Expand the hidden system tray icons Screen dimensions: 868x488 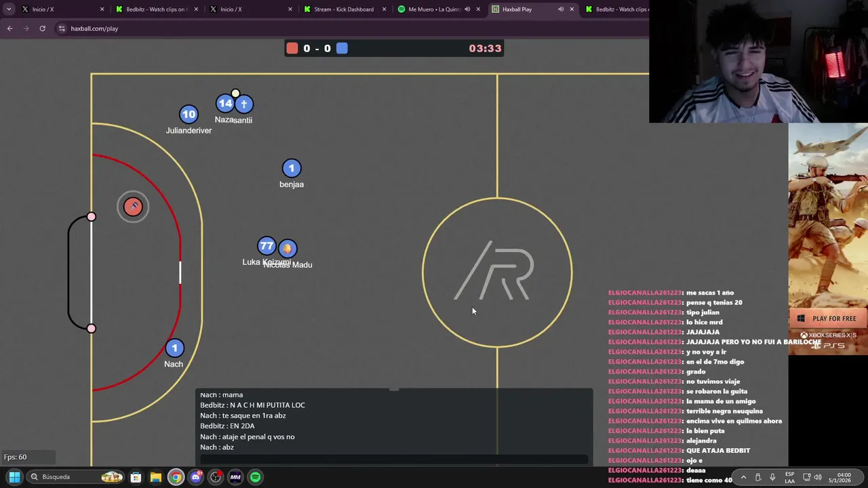[x=743, y=477]
